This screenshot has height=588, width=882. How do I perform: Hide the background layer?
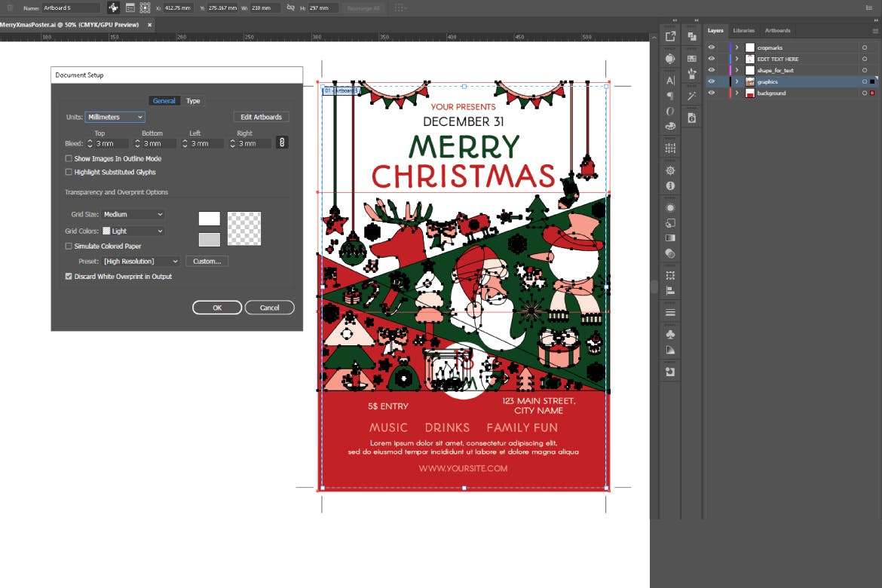coord(711,93)
